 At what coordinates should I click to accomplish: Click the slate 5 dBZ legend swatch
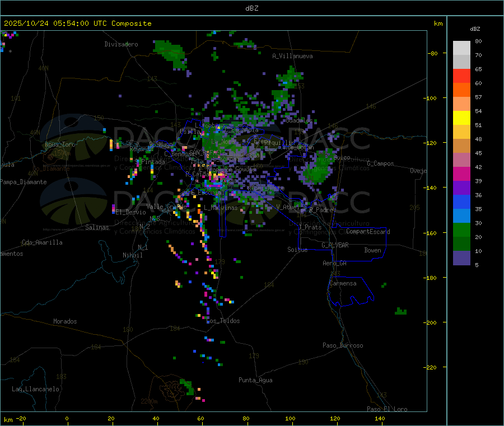[x=461, y=258]
